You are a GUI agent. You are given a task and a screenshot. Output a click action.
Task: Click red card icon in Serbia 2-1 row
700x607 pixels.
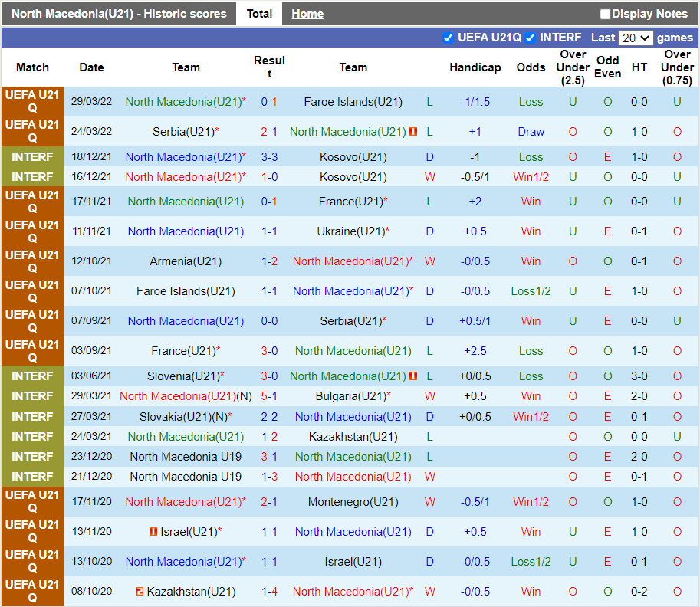click(413, 132)
